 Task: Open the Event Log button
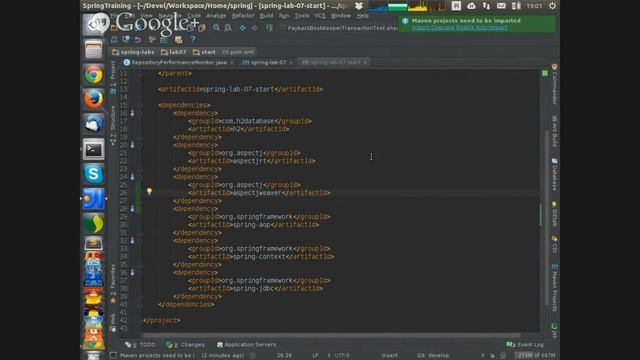pos(525,345)
